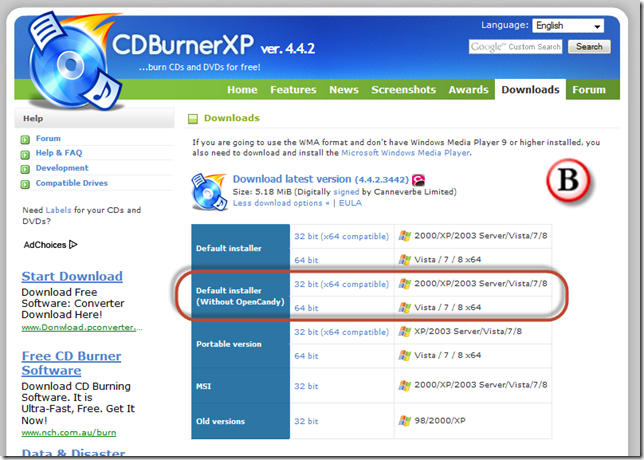
Task: Click AdChoices label text
Action: tap(45, 245)
